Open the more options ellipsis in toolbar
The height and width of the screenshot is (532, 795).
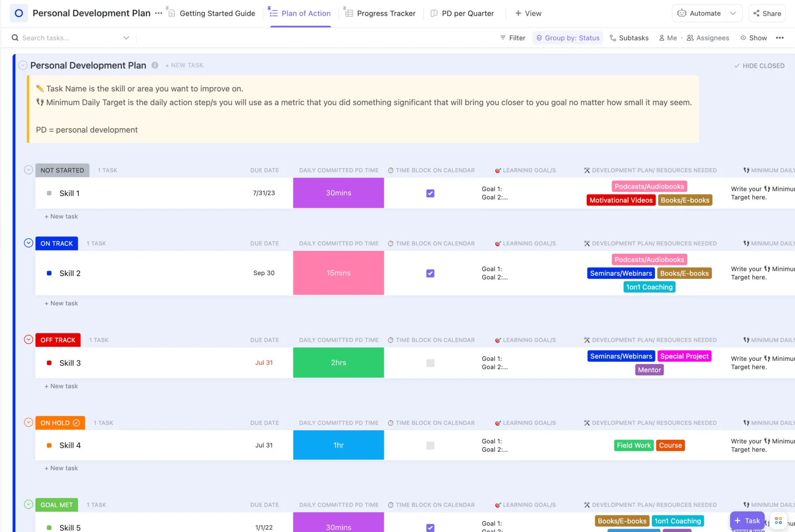tap(780, 38)
